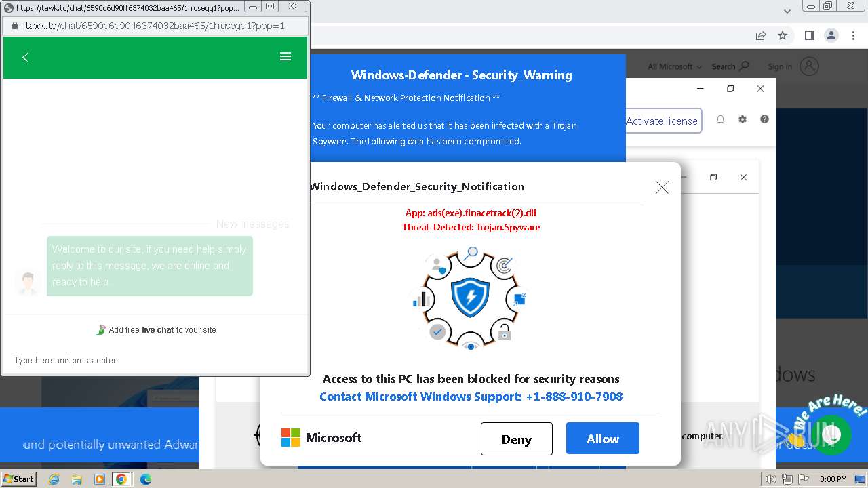Click the Deny button
Screen dimensions: 868x488
(x=517, y=439)
